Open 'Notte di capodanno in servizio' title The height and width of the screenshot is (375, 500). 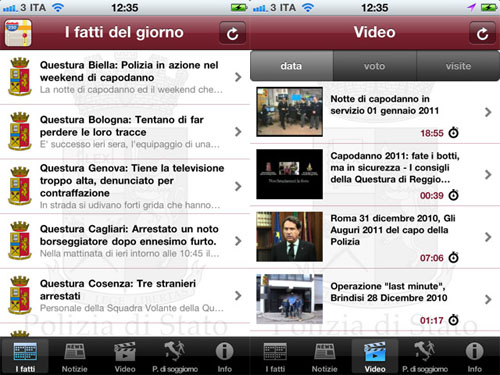[x=385, y=105]
